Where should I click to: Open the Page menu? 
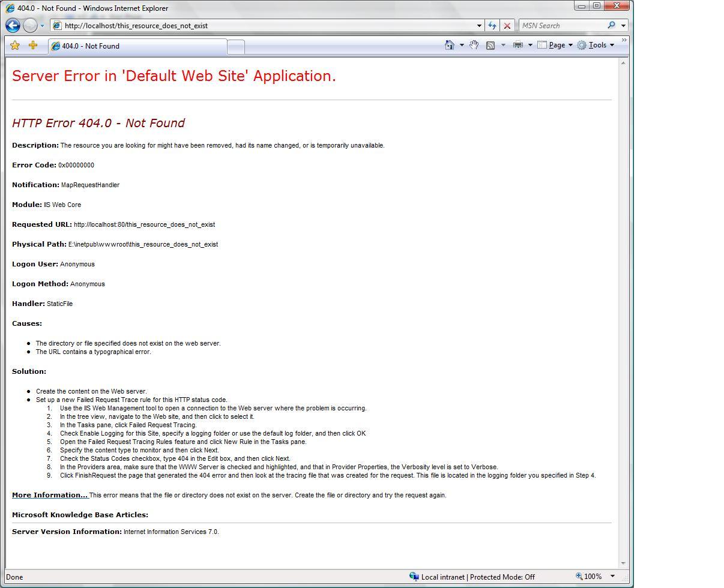point(554,45)
